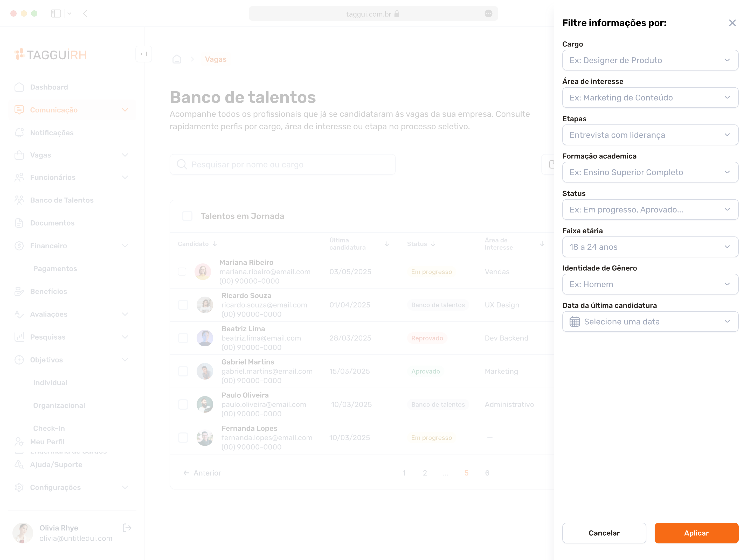Select the Individual objectives item
Image resolution: width=747 pixels, height=560 pixels.
(50, 382)
